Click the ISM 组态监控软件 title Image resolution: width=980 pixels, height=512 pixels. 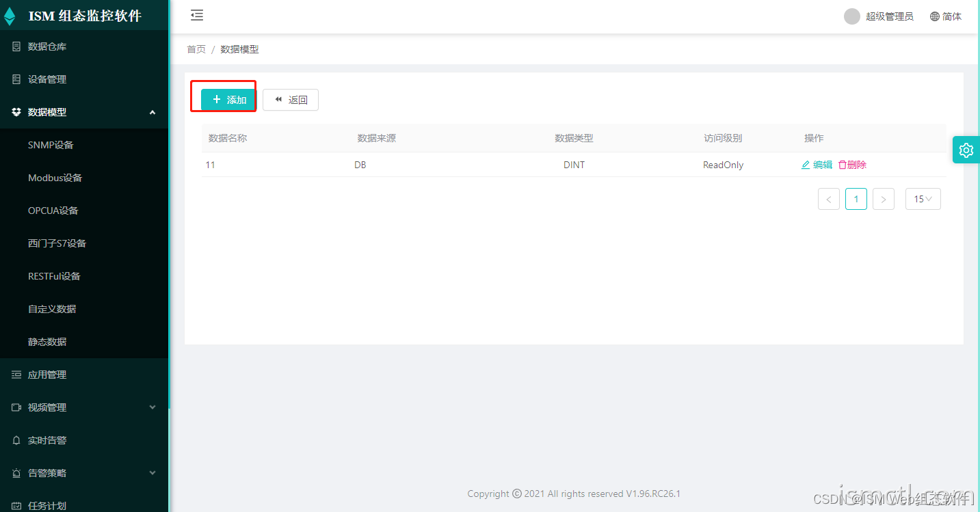(85, 16)
